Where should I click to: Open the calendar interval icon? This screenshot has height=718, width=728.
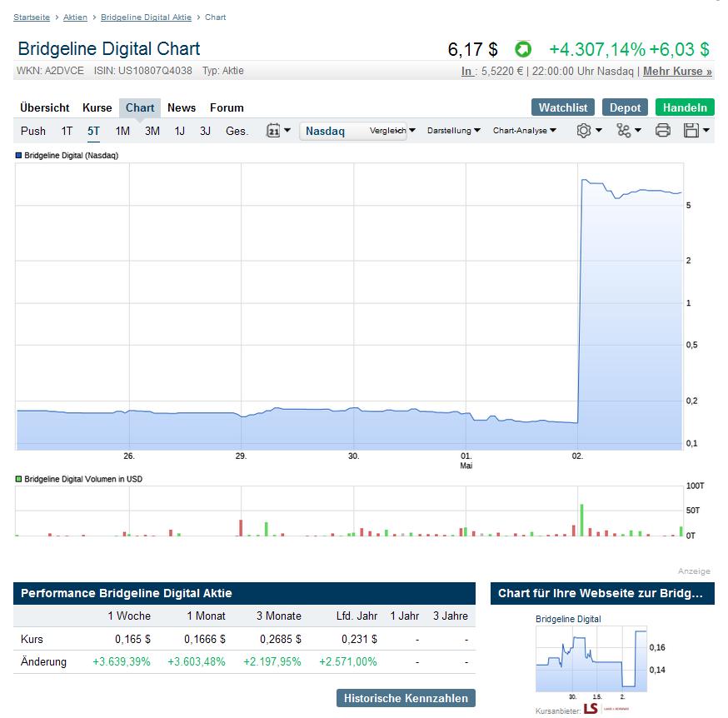tap(272, 131)
